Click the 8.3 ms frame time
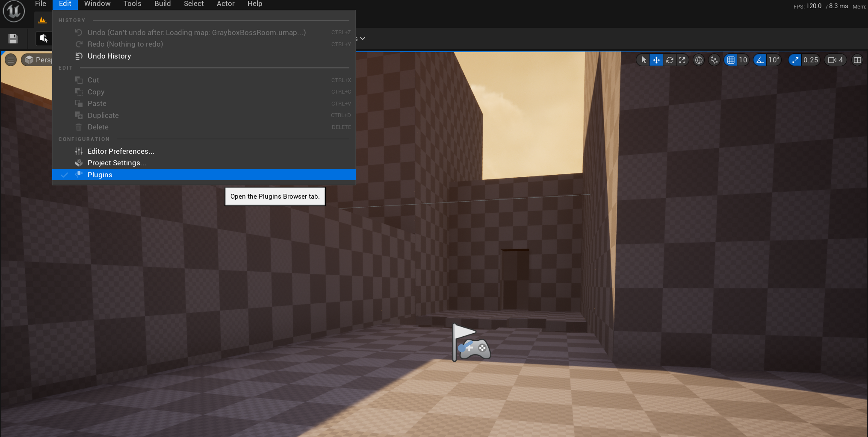Screen dimensions: 868x437 (x=838, y=6)
